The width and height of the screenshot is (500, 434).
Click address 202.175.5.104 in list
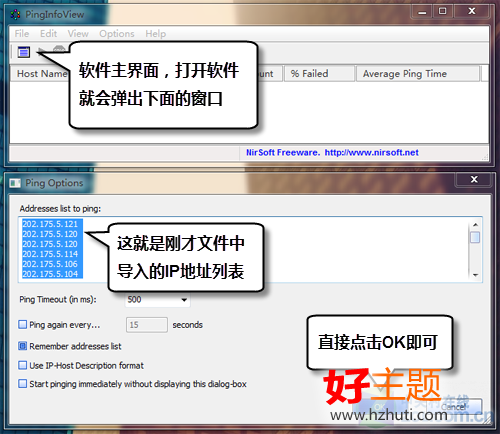[50, 274]
